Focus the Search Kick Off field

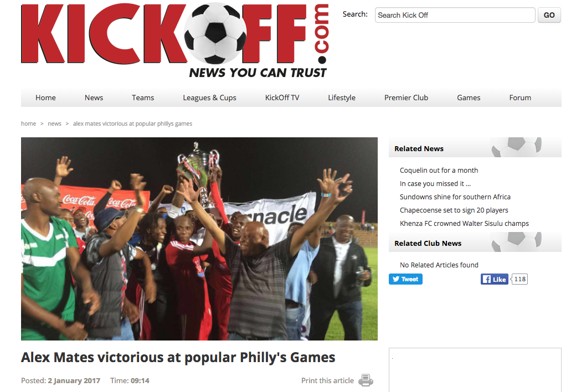click(455, 15)
